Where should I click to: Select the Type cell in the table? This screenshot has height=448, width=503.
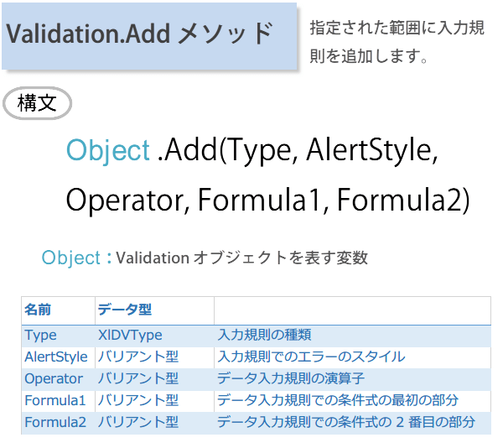[40, 335]
